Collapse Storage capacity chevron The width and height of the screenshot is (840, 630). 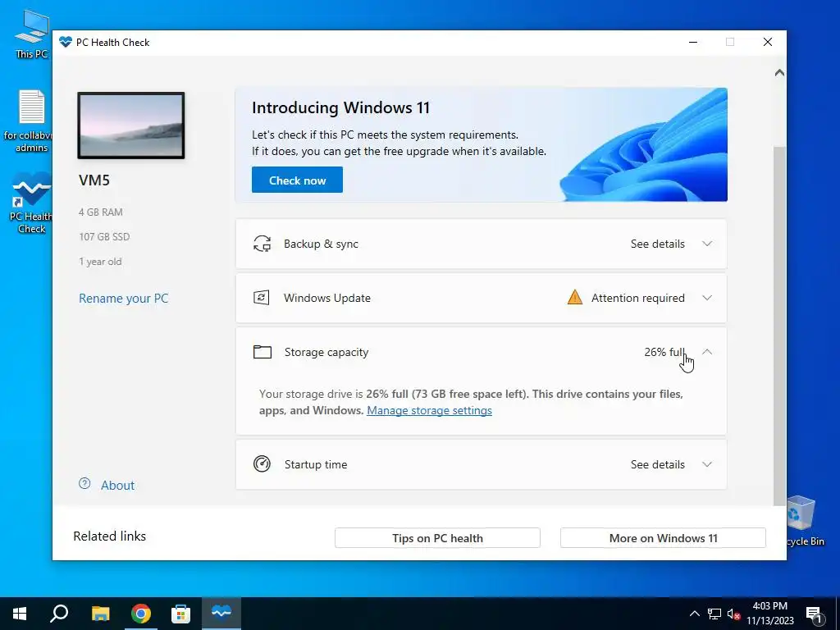click(x=707, y=352)
